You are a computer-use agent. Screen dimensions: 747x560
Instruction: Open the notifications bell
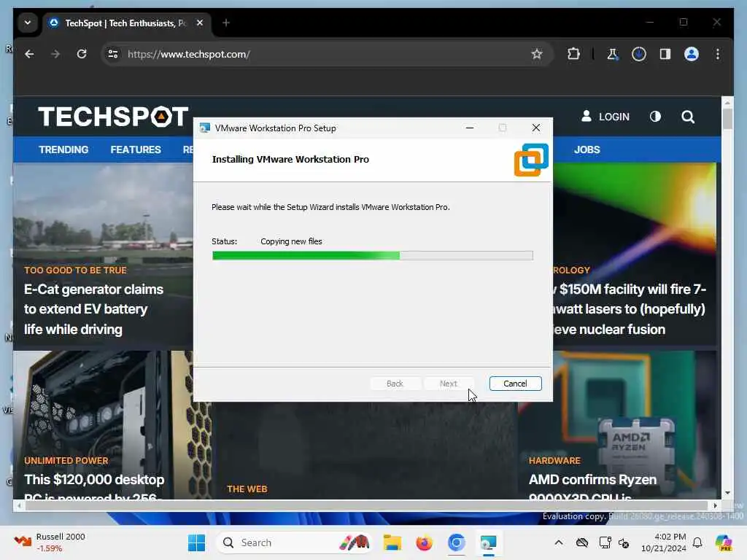(x=697, y=542)
